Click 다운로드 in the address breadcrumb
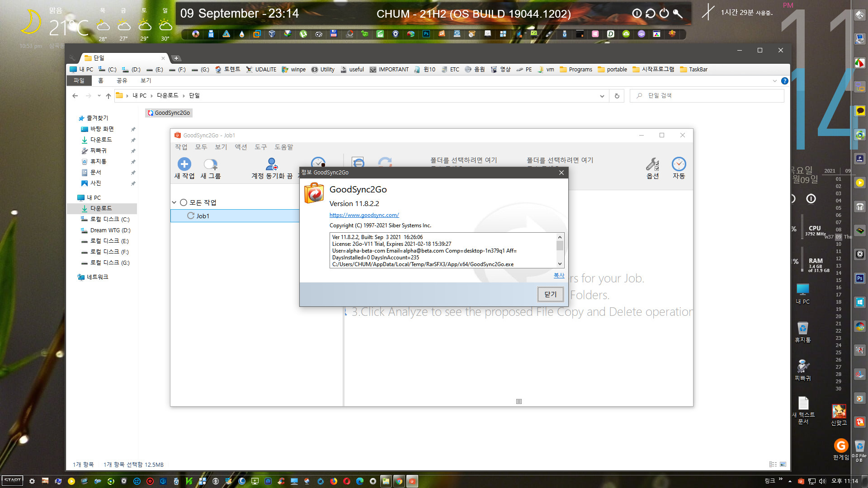 (x=167, y=96)
